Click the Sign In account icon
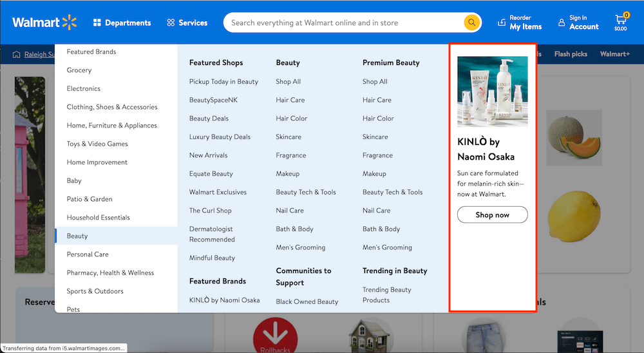Image resolution: width=644 pixels, height=353 pixels. (x=562, y=23)
